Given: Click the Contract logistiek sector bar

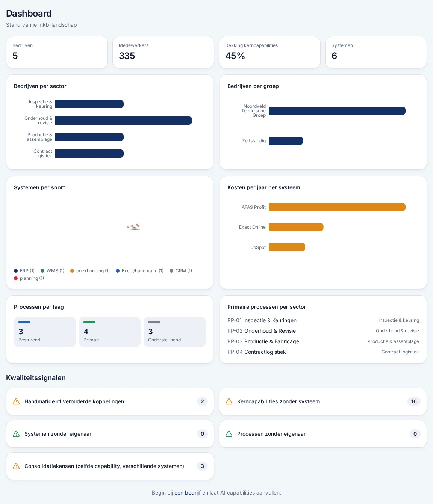Looking at the screenshot, I should click(89, 154).
